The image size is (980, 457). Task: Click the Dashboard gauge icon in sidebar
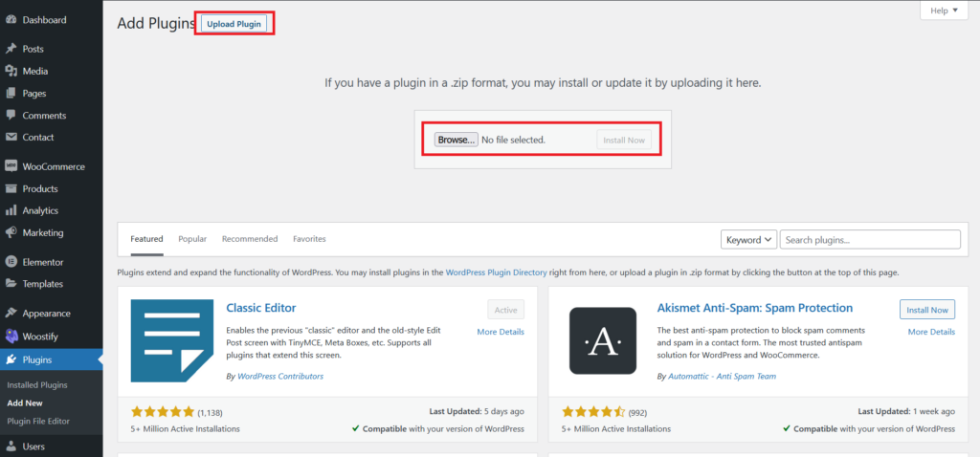click(11, 20)
